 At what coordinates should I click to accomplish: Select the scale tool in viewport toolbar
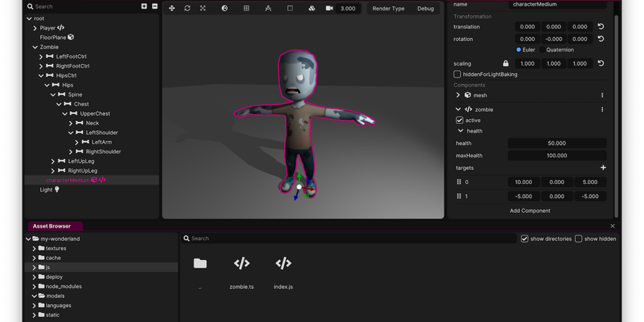coord(203,8)
